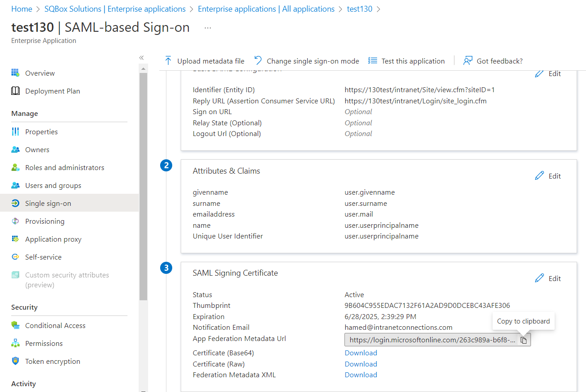Edit the Attributes & Claims section

click(548, 176)
